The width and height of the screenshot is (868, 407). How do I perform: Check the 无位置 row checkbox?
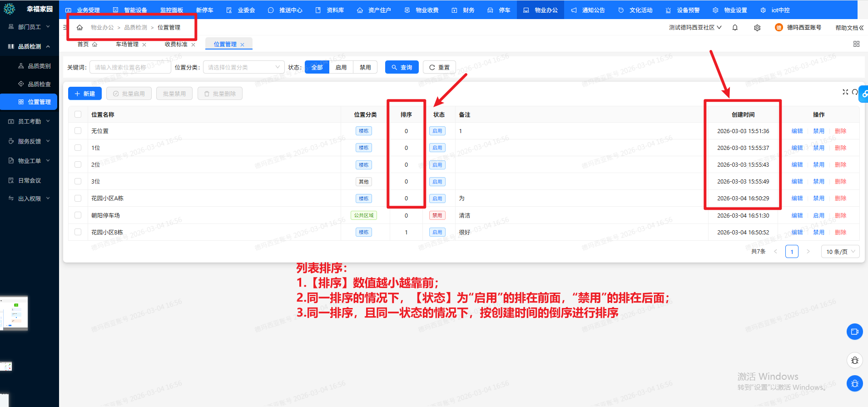pos(78,131)
